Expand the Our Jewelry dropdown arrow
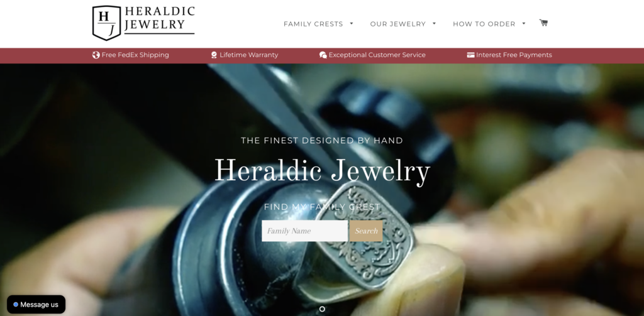Screen dimensions: 644x316 pyautogui.click(x=434, y=23)
